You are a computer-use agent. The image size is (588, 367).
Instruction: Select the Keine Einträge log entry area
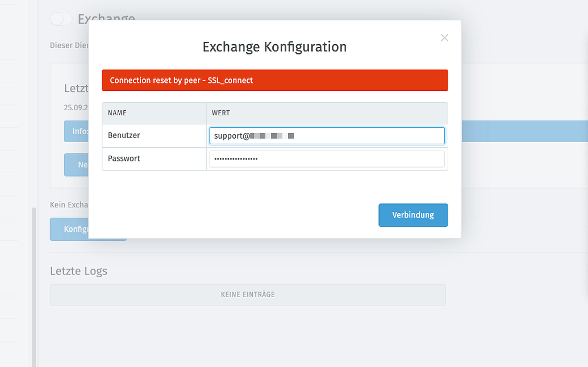(x=248, y=294)
